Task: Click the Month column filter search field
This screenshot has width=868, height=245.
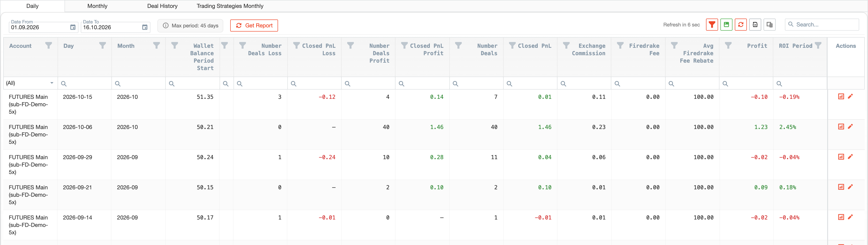Action: tap(139, 83)
